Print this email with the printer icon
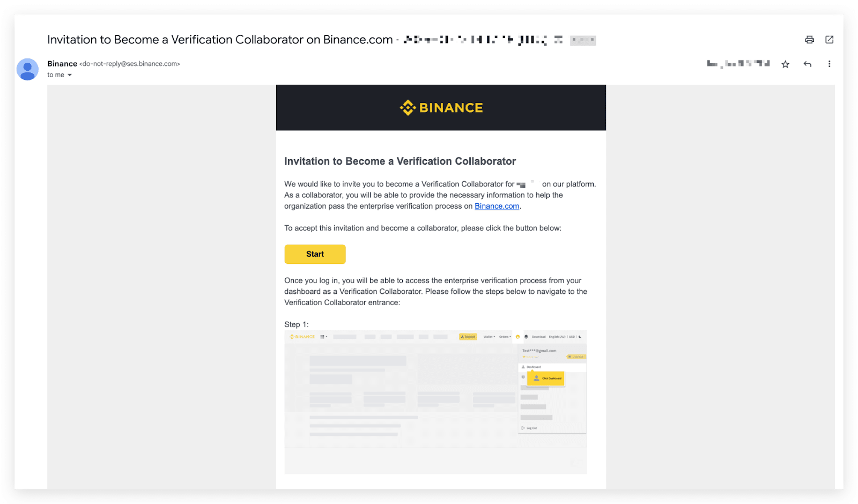Viewport: 858px width, 504px height. pos(809,40)
